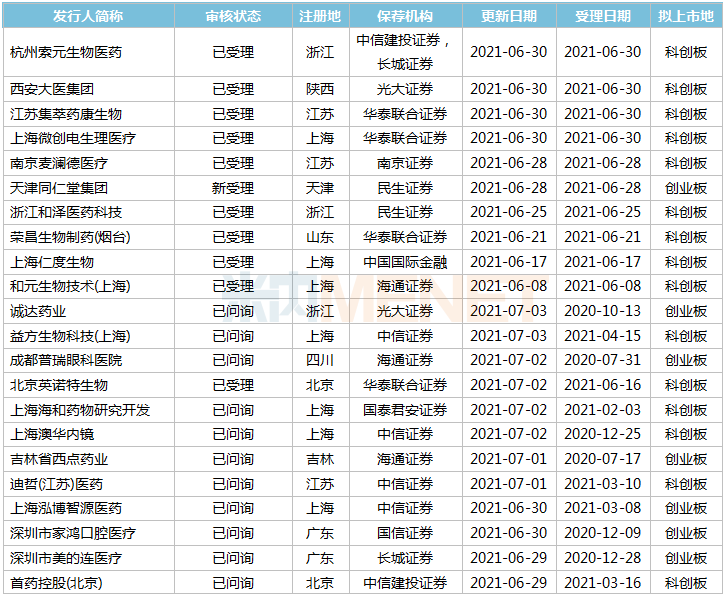
Task: Select the 浙江和泽医药科技 issuer cell
Action: (88, 212)
